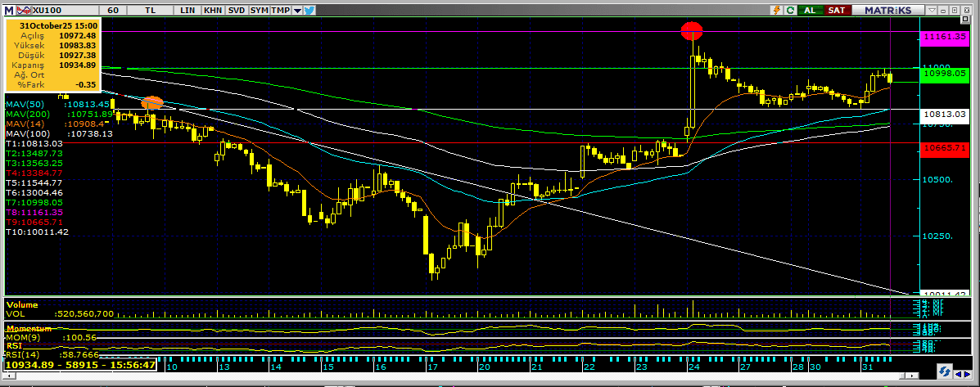Screen dimensions: 980x387
Task: Toggle the KHN option in toolbar
Action: [212, 10]
